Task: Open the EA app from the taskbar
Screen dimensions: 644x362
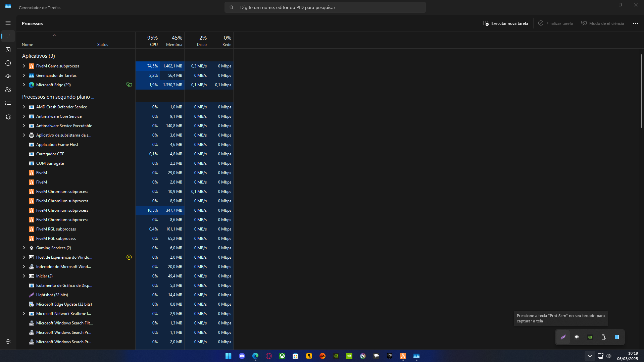Action: click(323, 356)
